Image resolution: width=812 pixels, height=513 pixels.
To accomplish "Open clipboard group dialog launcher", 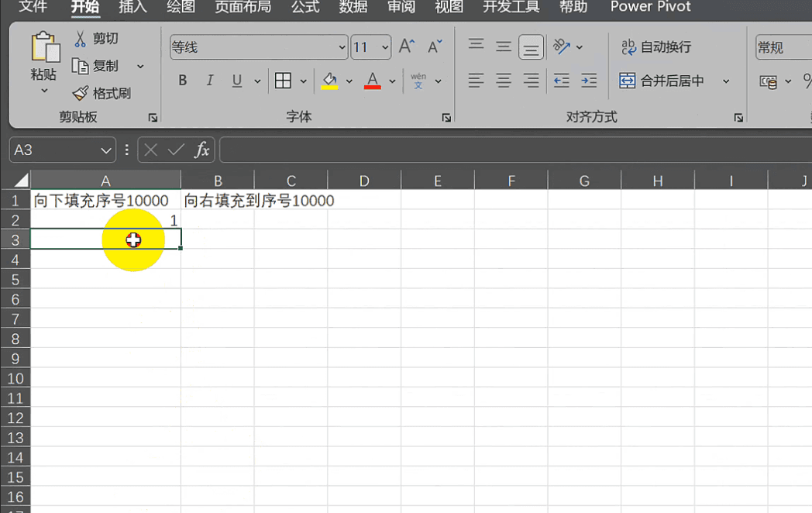I will (153, 118).
